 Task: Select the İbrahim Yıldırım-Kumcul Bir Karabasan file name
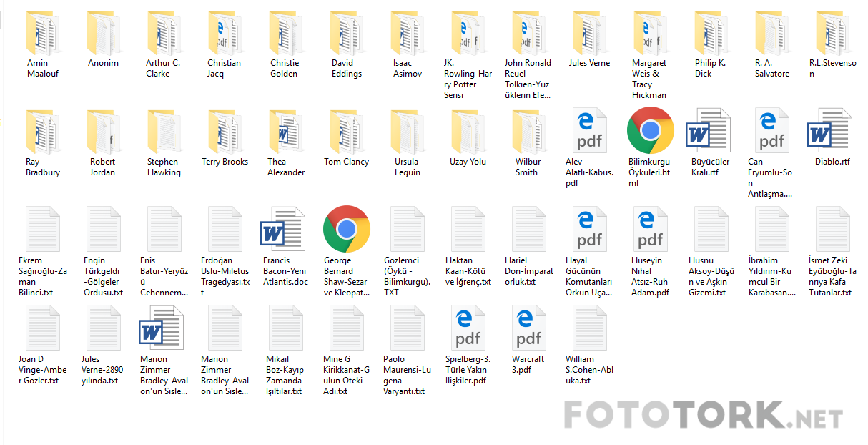point(772,276)
